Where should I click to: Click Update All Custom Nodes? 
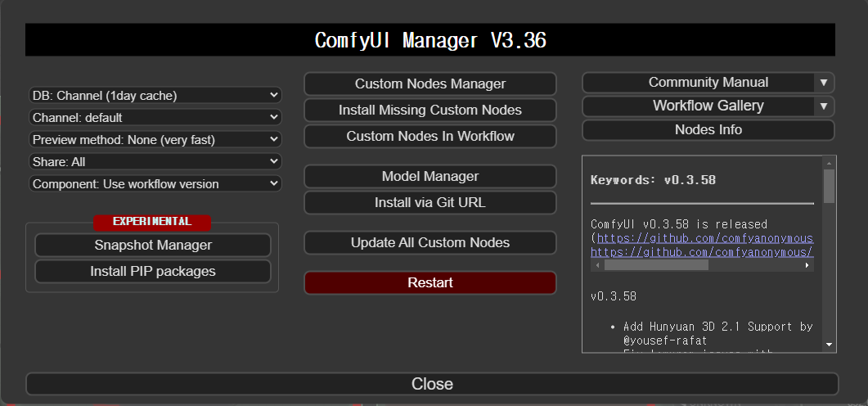click(x=430, y=242)
